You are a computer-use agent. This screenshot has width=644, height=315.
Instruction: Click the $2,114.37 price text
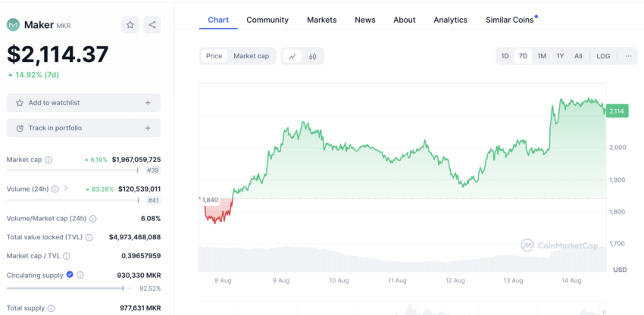pos(58,55)
